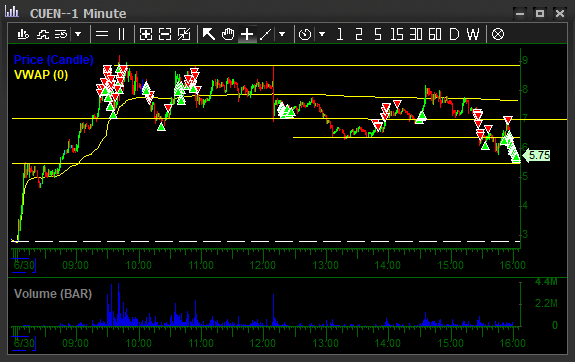Select the crosshair cursor tool
575x362 pixels.
point(247,34)
